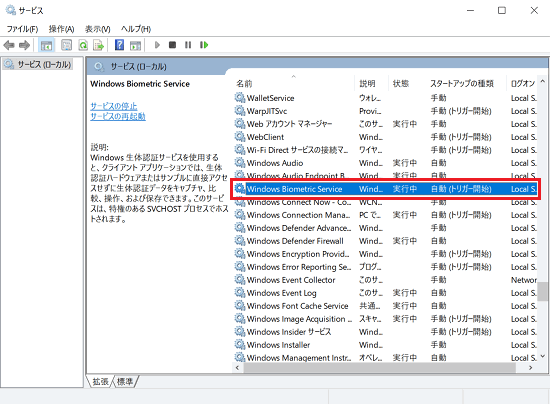The width and height of the screenshot is (550, 404).
Task: Switch to the 標準 tab
Action: coord(125,382)
